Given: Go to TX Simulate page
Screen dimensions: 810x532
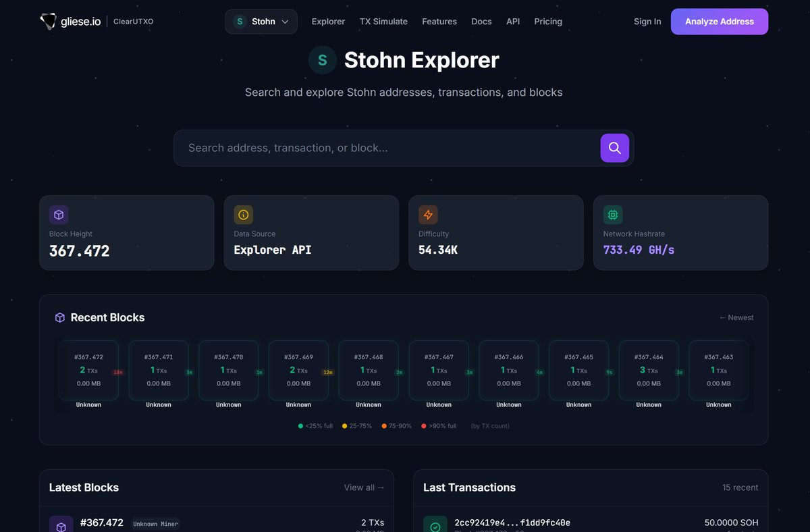Looking at the screenshot, I should 383,22.
